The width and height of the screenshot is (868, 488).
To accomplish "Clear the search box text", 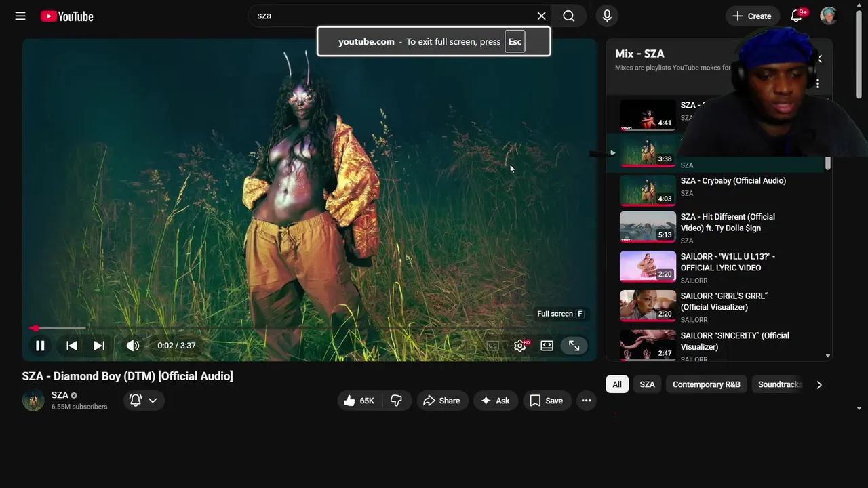I will pos(541,16).
